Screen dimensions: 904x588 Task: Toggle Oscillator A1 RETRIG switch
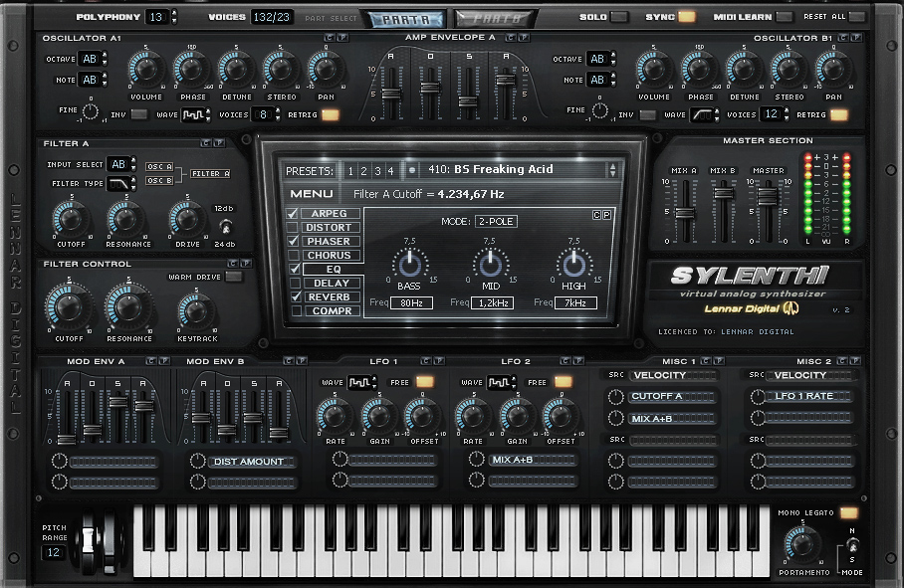tap(331, 114)
